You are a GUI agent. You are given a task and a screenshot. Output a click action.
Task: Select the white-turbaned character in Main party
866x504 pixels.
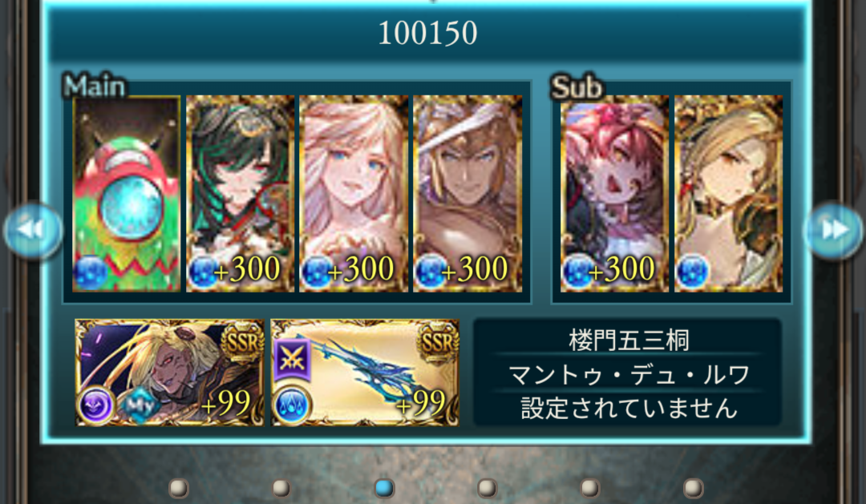tap(467, 194)
